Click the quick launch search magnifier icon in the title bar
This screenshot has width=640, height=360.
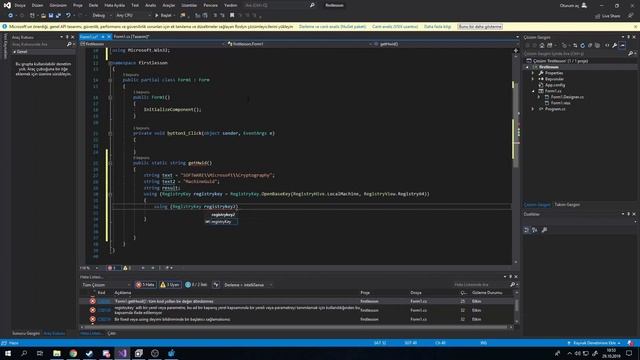click(x=312, y=5)
